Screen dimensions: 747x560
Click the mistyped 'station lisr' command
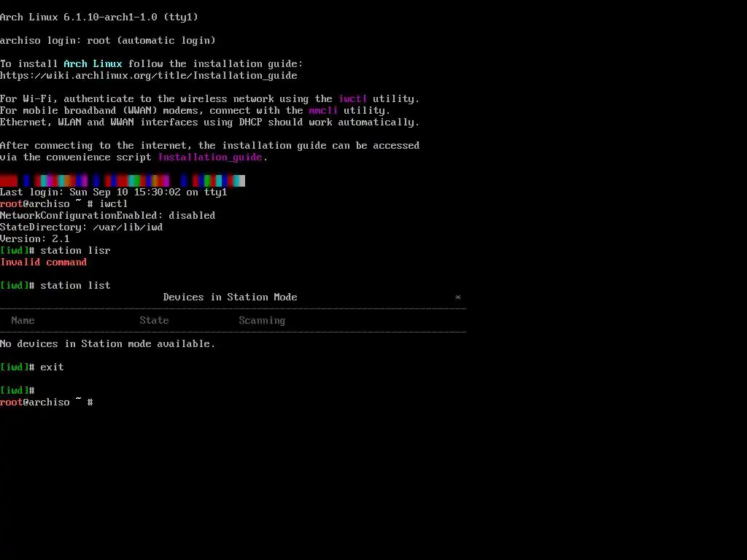coord(75,251)
